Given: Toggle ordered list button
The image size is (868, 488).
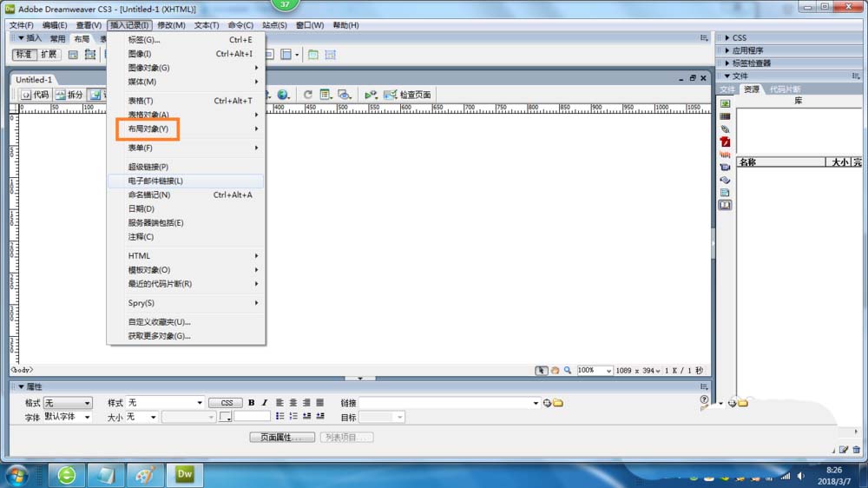Looking at the screenshot, I should (293, 417).
